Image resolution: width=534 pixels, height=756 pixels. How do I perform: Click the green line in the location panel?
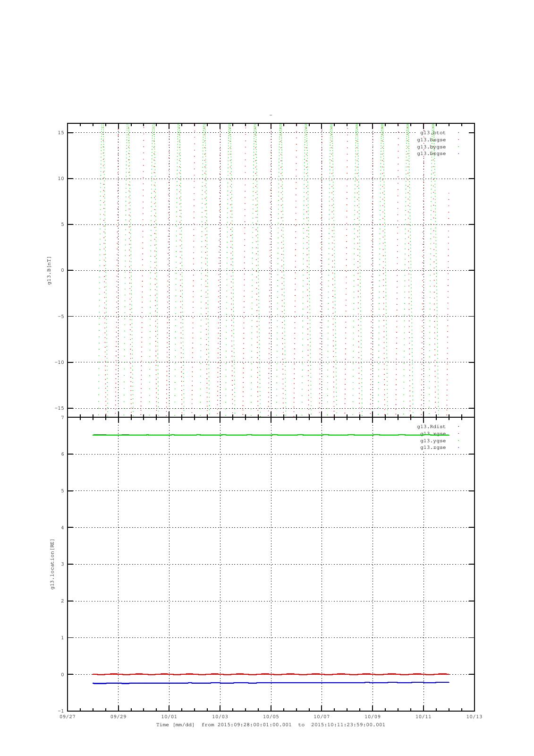tap(271, 435)
